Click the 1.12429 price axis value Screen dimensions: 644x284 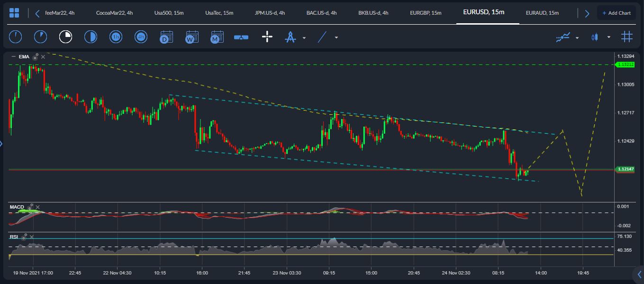[626, 141]
